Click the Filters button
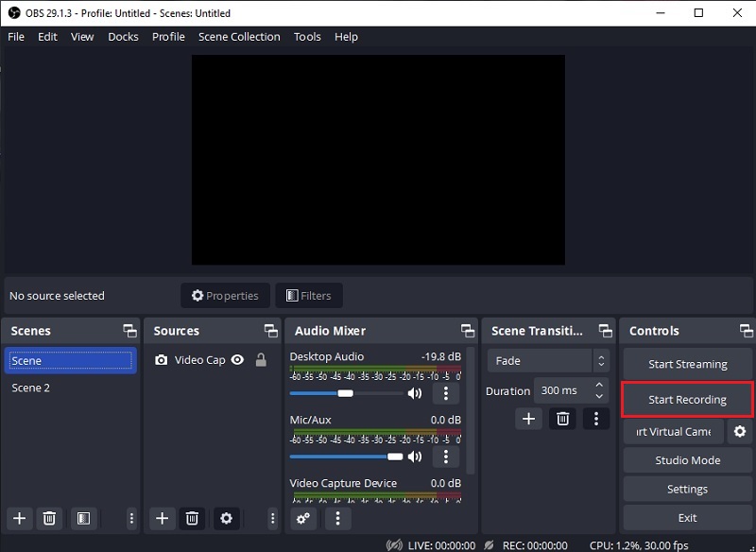 pos(309,296)
